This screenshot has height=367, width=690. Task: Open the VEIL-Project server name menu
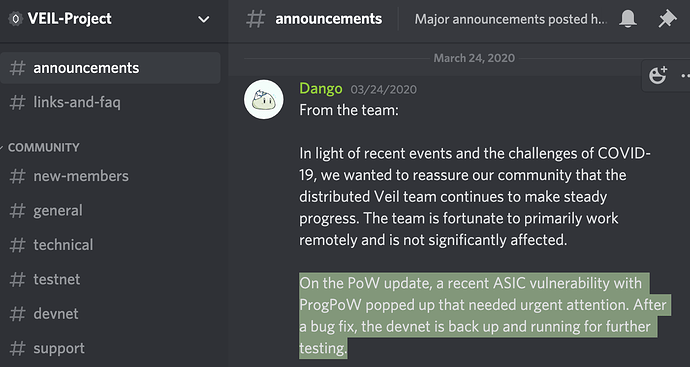(70, 19)
